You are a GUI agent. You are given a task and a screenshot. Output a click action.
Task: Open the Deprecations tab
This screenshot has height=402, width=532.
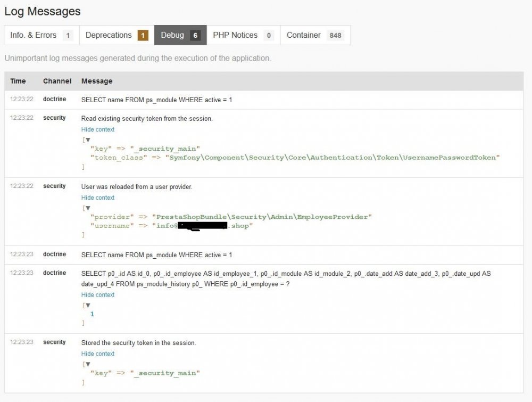(117, 35)
